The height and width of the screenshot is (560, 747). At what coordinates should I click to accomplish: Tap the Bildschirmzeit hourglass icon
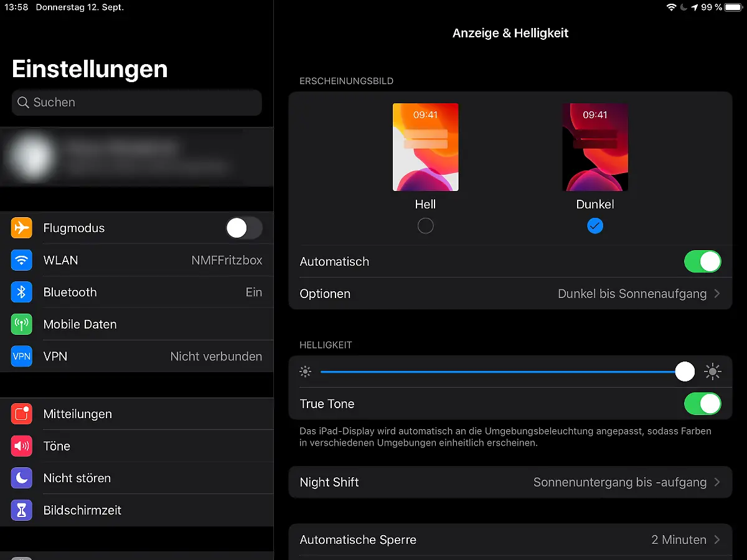22,510
